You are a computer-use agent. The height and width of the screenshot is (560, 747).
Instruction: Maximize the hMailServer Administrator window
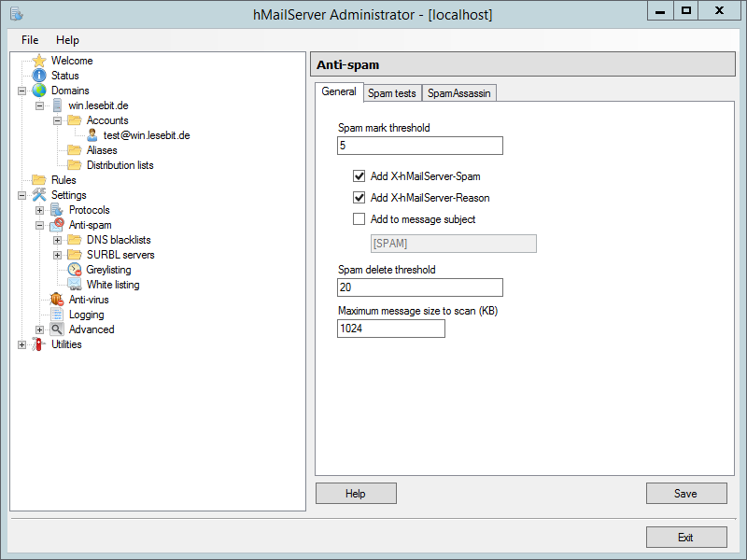tap(686, 10)
